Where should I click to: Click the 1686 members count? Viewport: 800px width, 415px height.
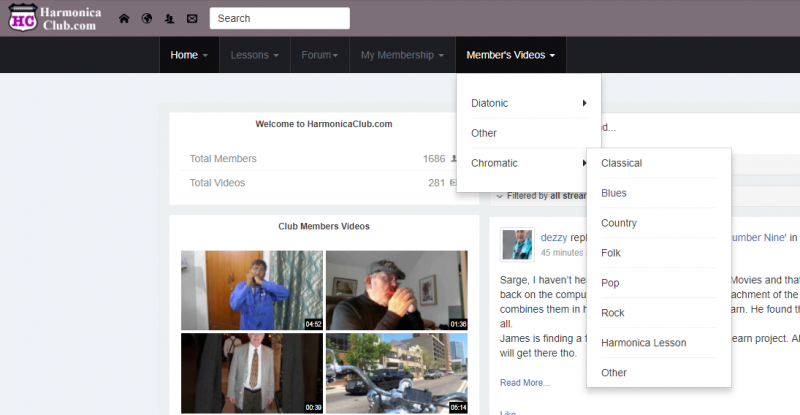[x=434, y=159]
